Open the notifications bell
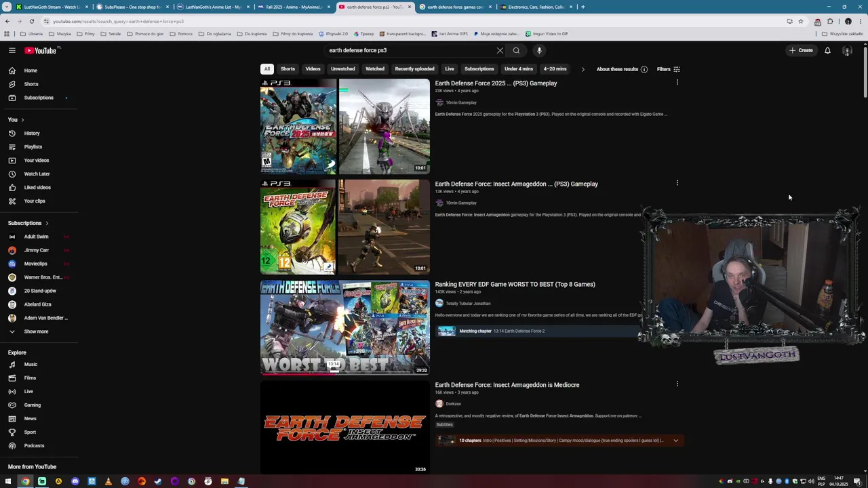 (827, 50)
